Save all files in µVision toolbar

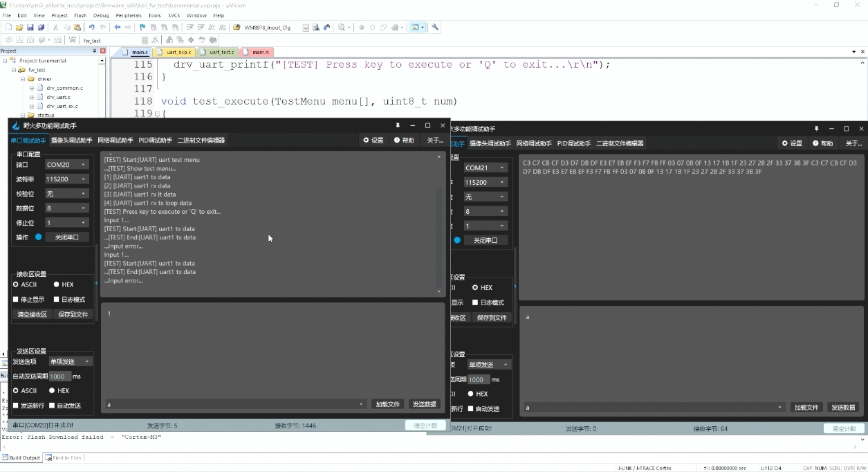point(41,27)
